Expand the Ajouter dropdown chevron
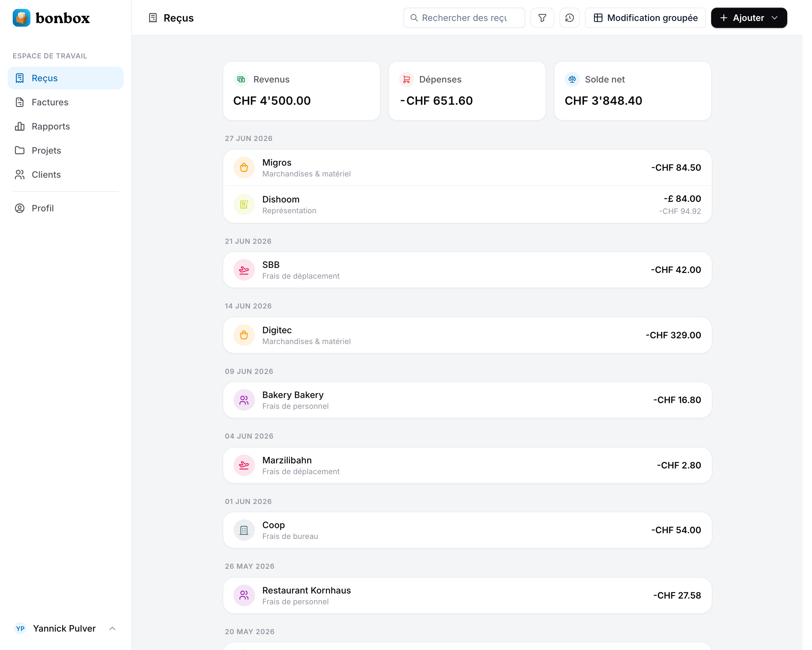812x650 pixels. pos(775,18)
